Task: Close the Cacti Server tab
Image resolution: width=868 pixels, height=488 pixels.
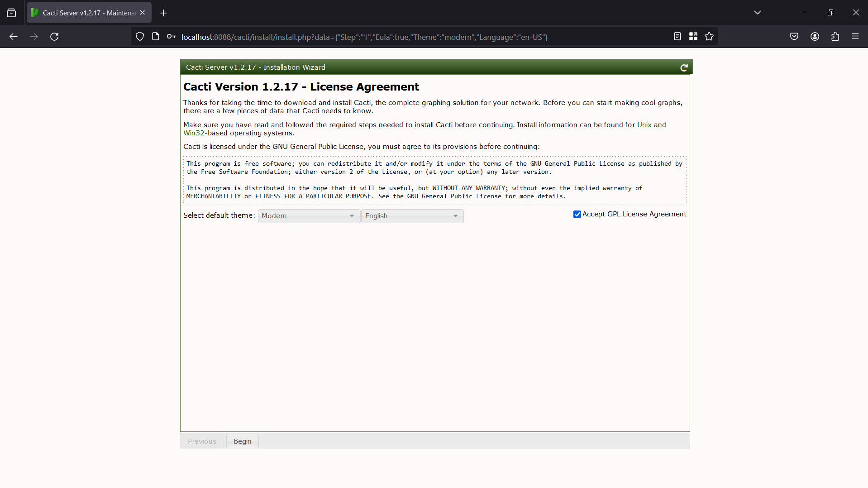Action: (x=143, y=13)
